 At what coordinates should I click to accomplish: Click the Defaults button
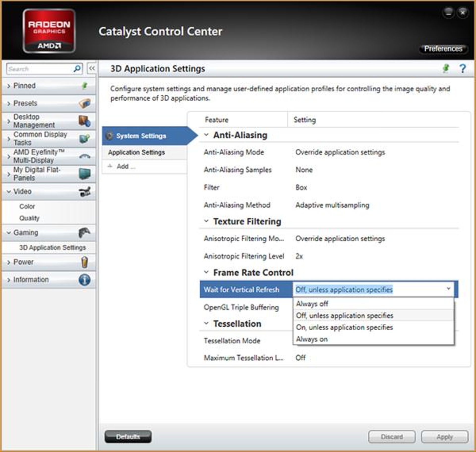(x=128, y=437)
